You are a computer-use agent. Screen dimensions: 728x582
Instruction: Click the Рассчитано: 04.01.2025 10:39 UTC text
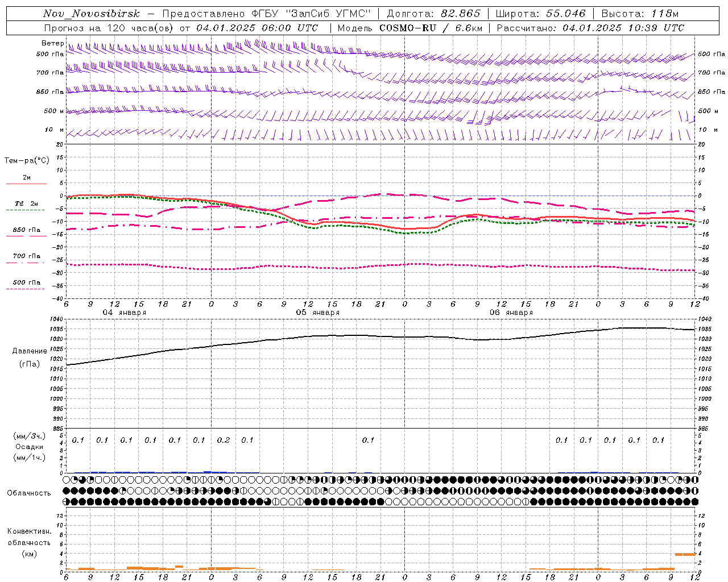coord(590,28)
